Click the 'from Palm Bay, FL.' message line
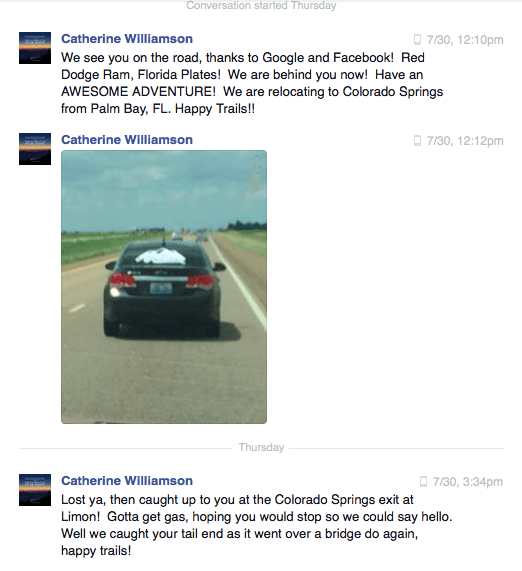522x571 pixels. click(x=158, y=109)
